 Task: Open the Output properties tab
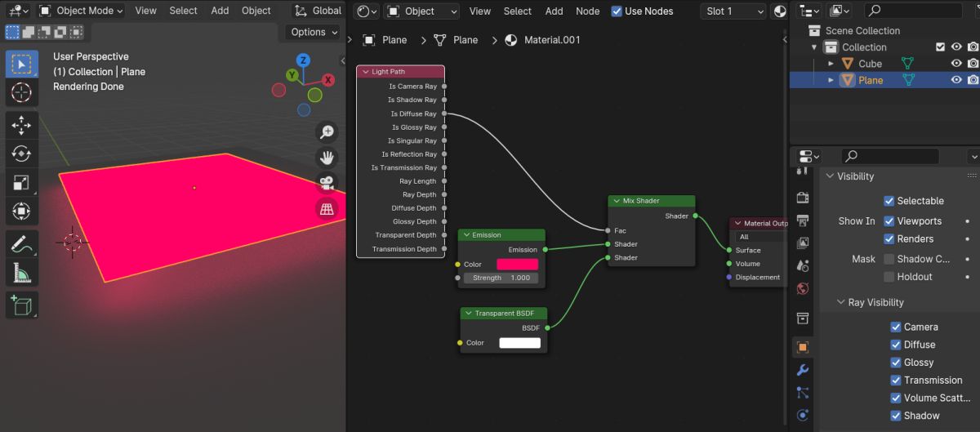[x=803, y=220]
